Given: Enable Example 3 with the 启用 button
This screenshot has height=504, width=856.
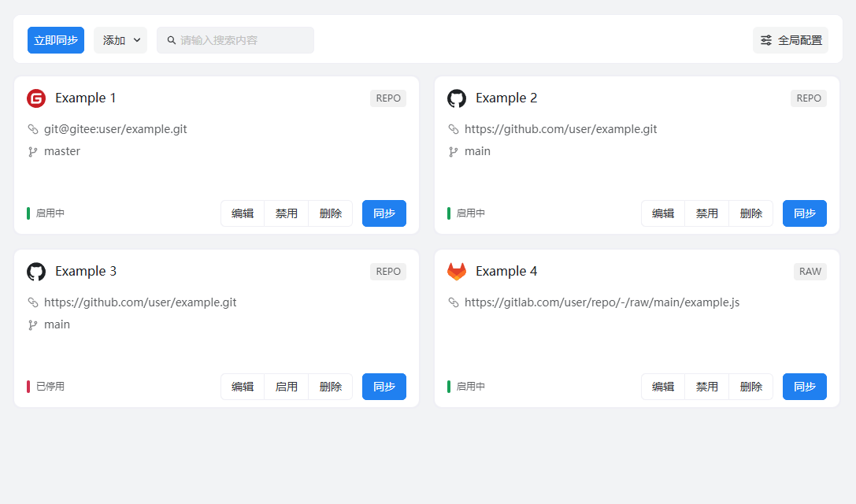Looking at the screenshot, I should coord(286,387).
